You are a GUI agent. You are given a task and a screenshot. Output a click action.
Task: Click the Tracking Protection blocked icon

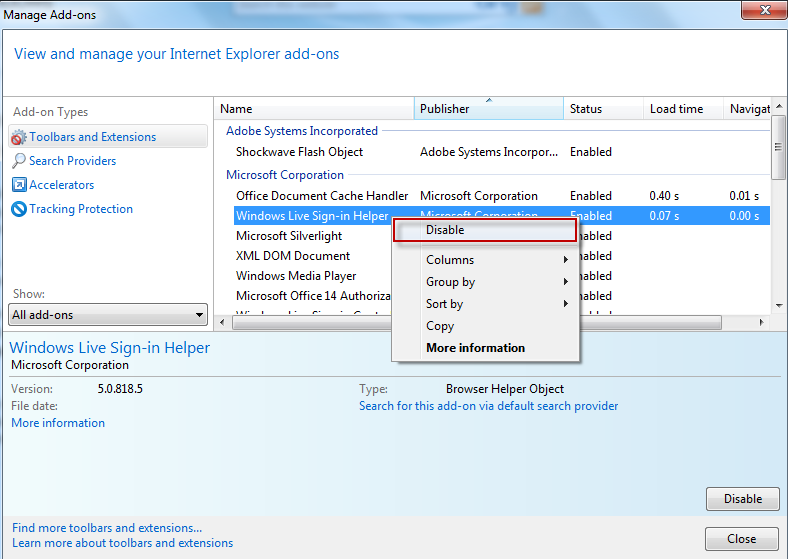tap(19, 209)
